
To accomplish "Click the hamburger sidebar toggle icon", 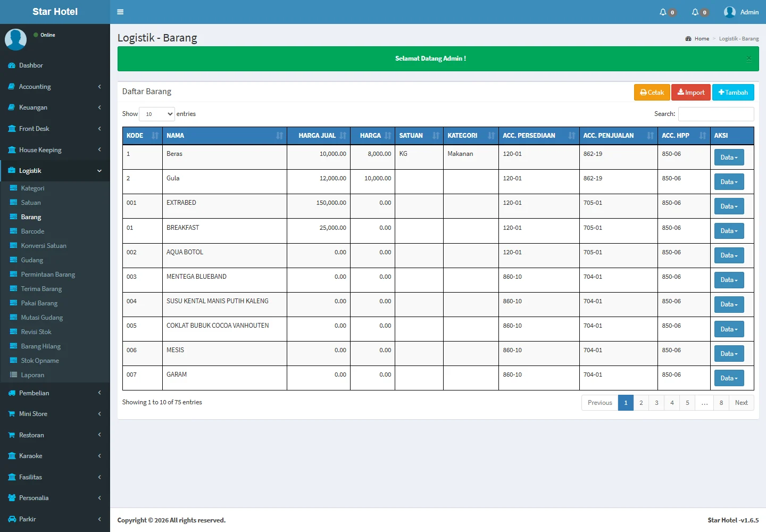I will 120,12.
